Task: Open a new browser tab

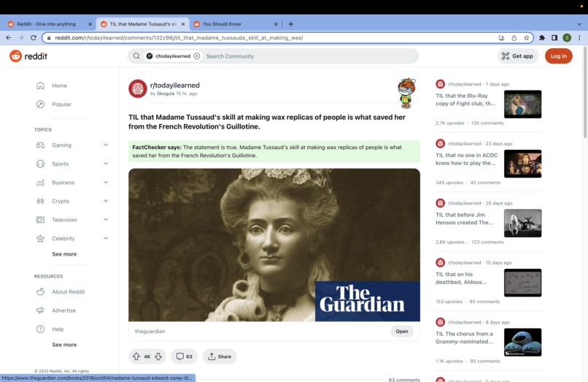Action: point(290,24)
